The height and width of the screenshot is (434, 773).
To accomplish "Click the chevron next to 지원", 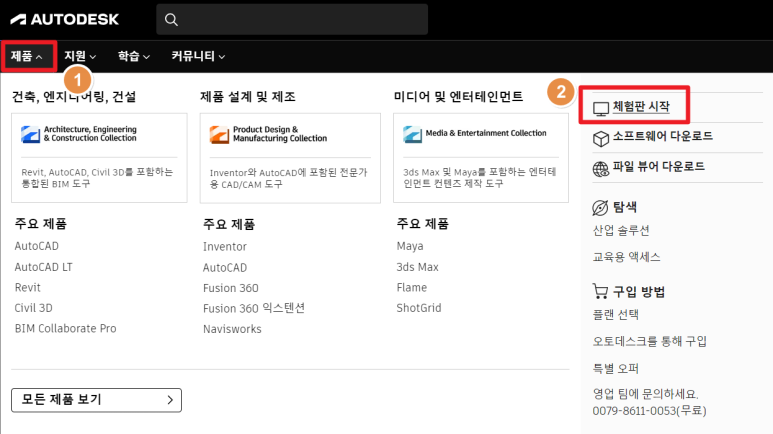I will (93, 57).
